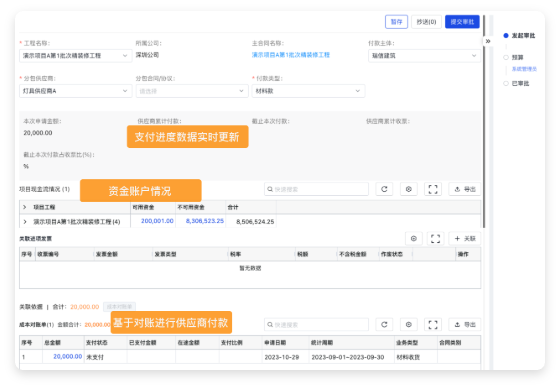
Task: Click the 成本对账单 tag beside 关联依据
Action: pos(120,306)
